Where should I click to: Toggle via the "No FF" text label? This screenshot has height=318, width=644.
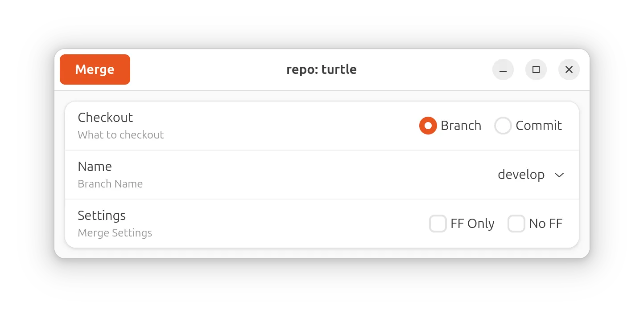click(546, 224)
